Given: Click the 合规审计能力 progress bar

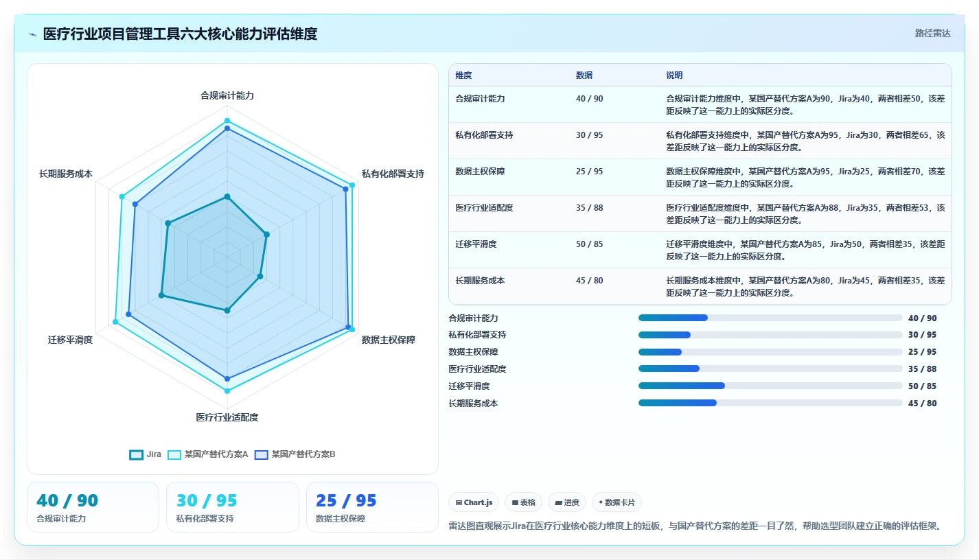Looking at the screenshot, I should click(x=770, y=318).
